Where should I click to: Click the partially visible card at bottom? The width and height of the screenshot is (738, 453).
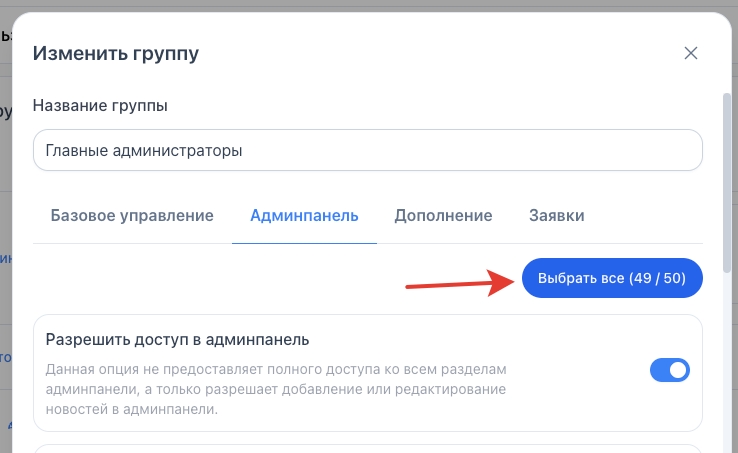point(368,448)
